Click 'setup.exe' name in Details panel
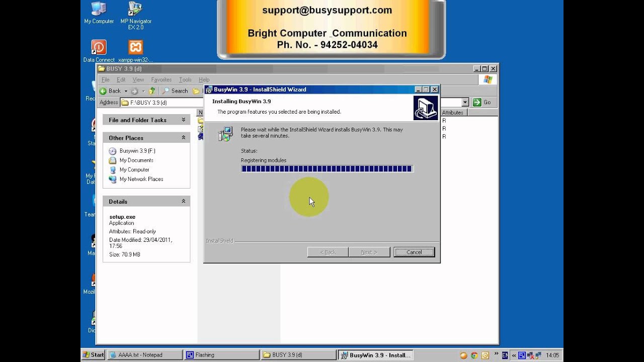 (x=122, y=217)
